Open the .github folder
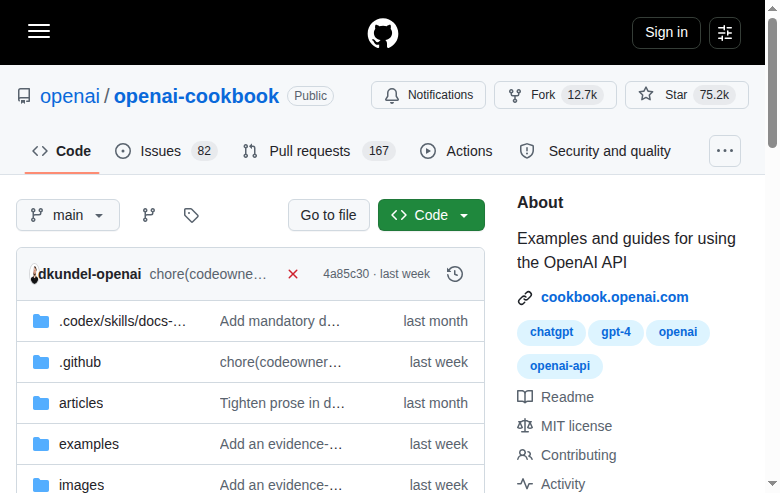 coord(80,362)
